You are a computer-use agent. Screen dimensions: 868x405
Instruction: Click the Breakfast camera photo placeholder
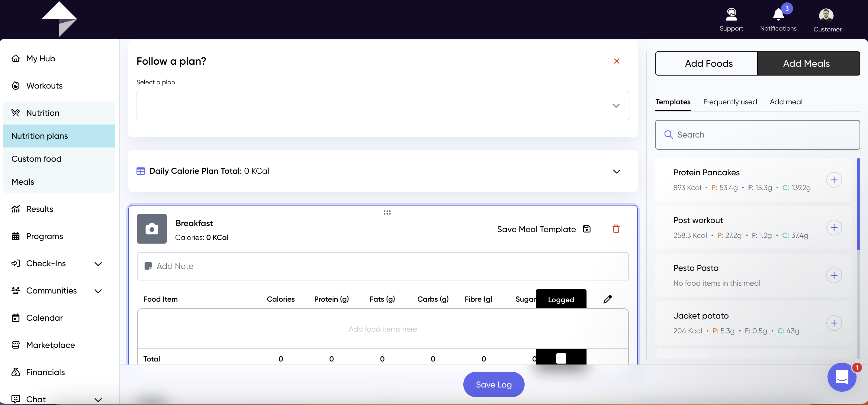tap(152, 228)
